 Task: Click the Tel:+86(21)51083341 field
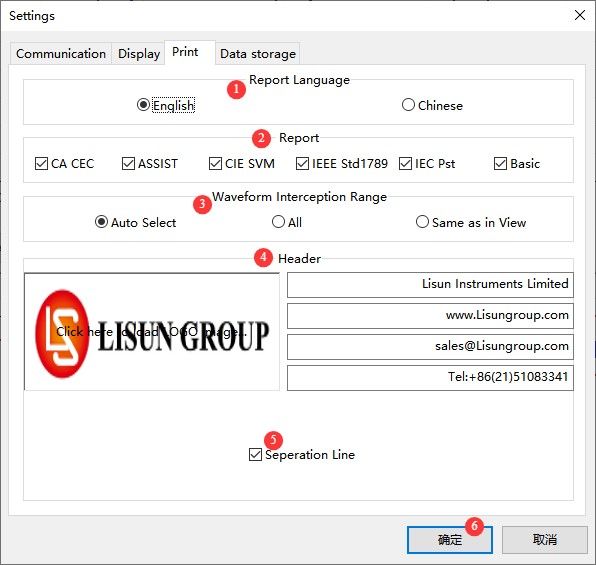coord(430,378)
